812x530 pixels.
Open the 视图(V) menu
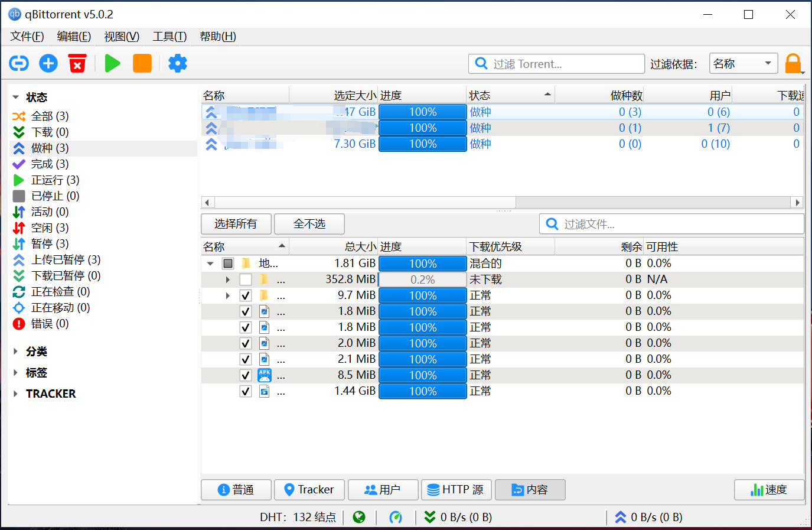coord(122,37)
